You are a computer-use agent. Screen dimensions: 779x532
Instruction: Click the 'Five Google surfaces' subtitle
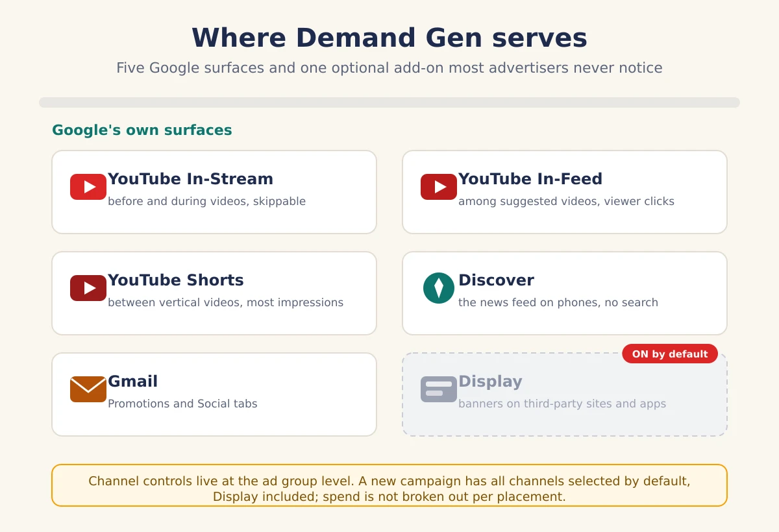coord(389,68)
